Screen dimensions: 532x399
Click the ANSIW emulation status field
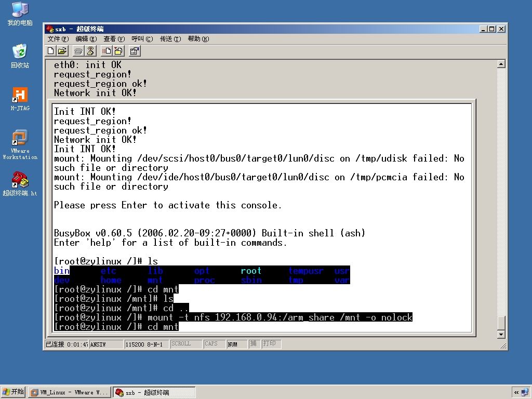pyautogui.click(x=106, y=344)
